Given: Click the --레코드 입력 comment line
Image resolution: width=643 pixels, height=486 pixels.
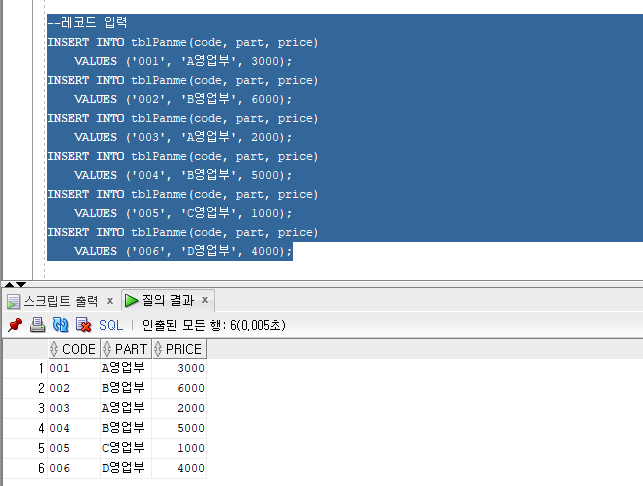Looking at the screenshot, I should pyautogui.click(x=87, y=22).
